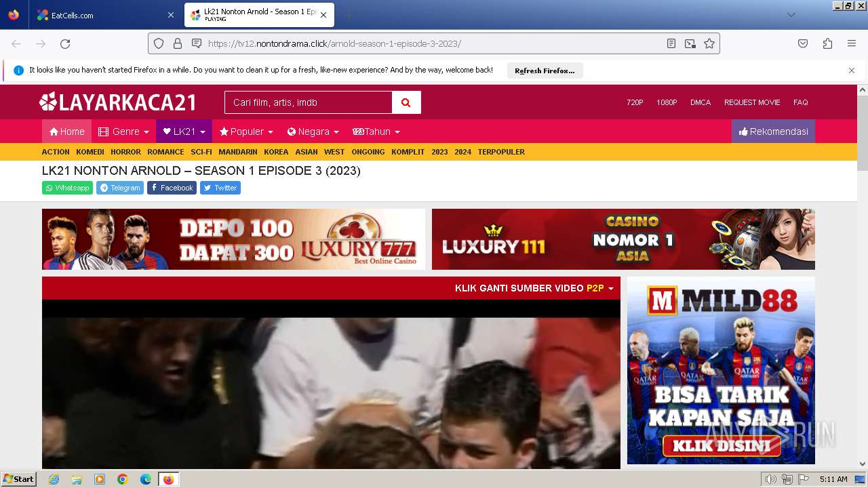Open the Windows Start button
Image resolution: width=868 pixels, height=488 pixels.
coord(19,479)
